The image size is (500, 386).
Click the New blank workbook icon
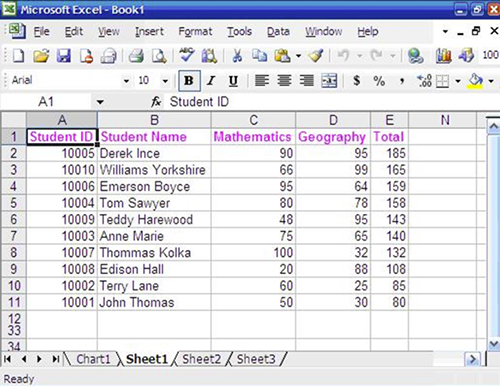pos(18,55)
